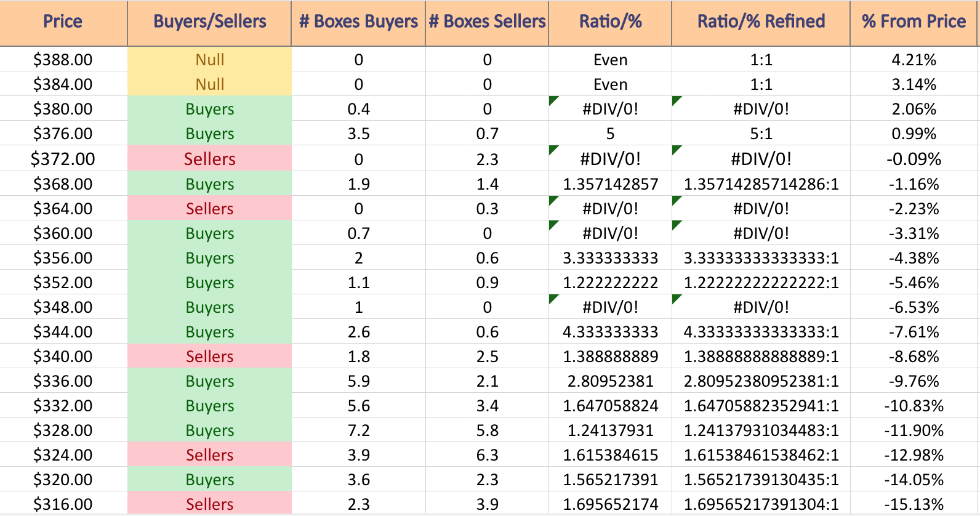Click the -15.13% from price cell
Image resolution: width=980 pixels, height=516 pixels.
tap(914, 504)
